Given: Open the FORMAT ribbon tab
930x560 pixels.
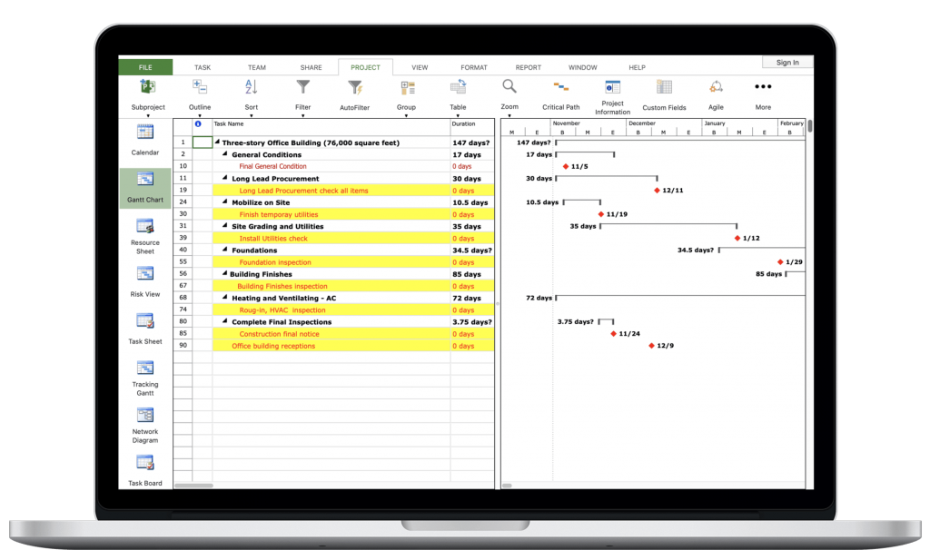Looking at the screenshot, I should [x=473, y=66].
